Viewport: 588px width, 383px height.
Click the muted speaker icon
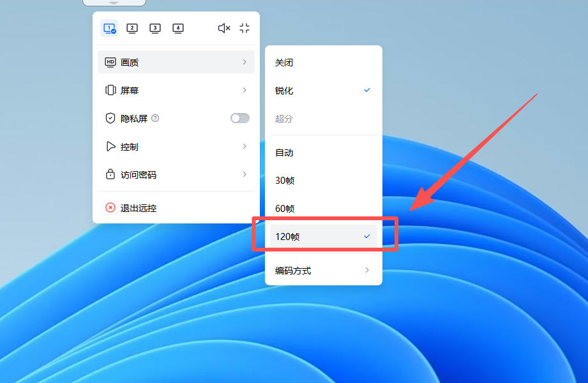[223, 28]
